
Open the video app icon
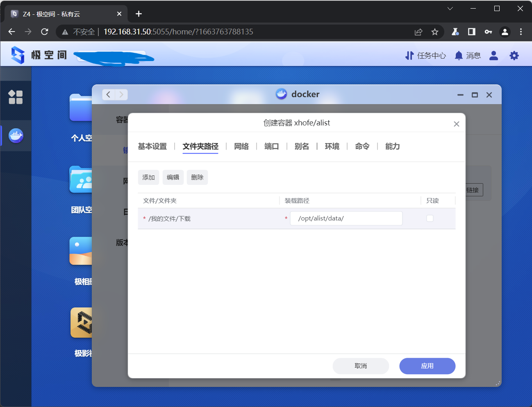81,323
